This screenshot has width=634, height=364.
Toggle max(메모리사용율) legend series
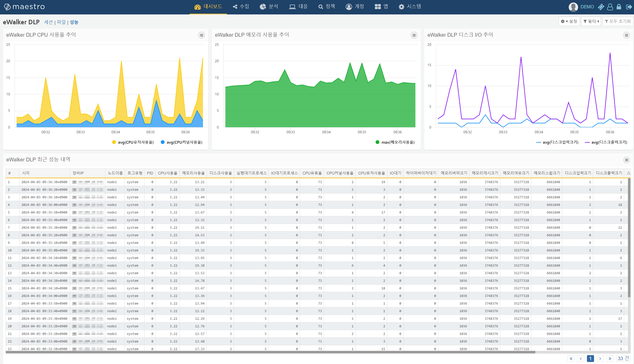[x=395, y=142]
